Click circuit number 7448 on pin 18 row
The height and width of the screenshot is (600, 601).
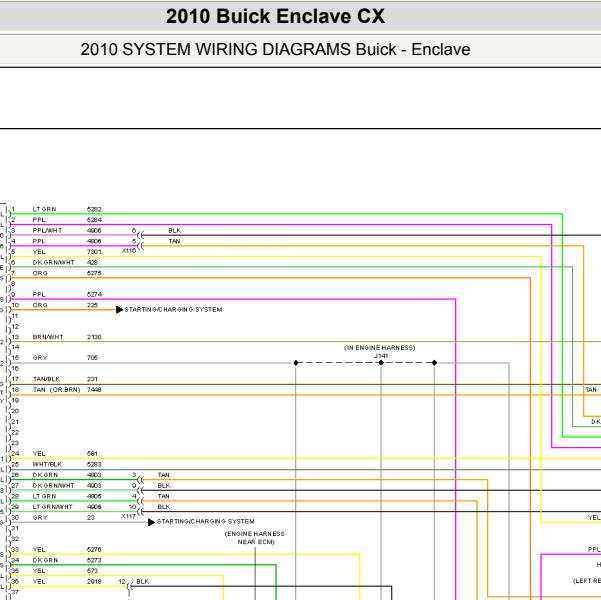94,390
